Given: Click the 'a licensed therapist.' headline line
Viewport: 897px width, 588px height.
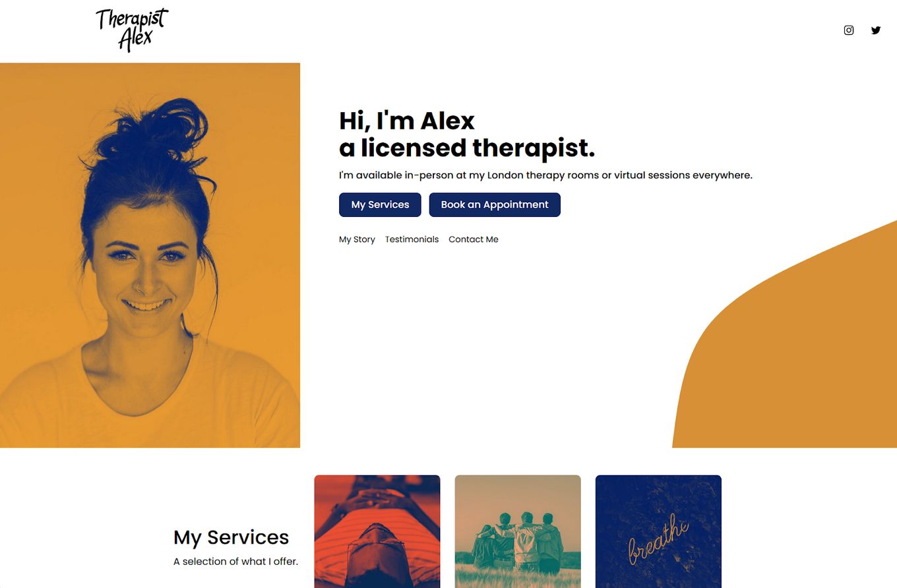Looking at the screenshot, I should tap(467, 148).
